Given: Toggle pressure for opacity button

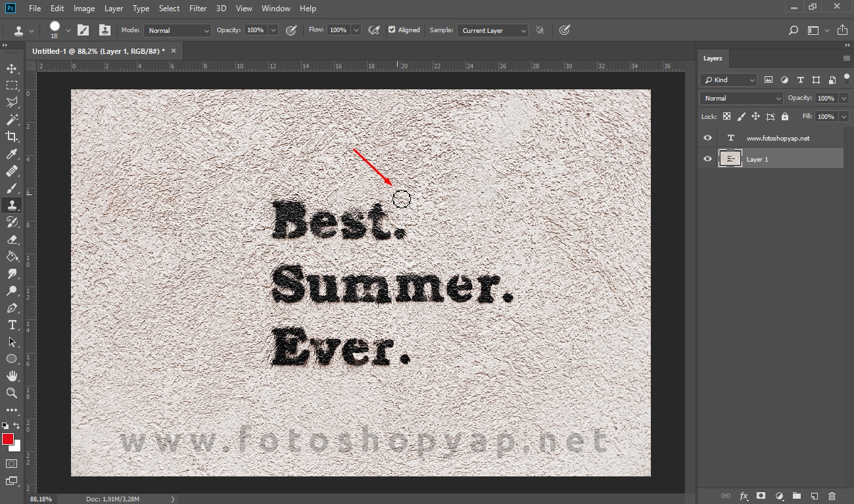Looking at the screenshot, I should (x=291, y=30).
